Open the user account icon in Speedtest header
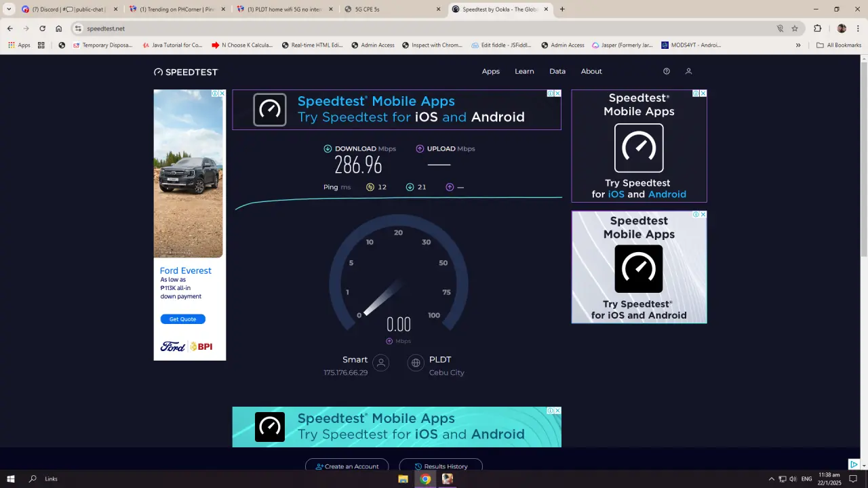The height and width of the screenshot is (488, 868). 688,71
